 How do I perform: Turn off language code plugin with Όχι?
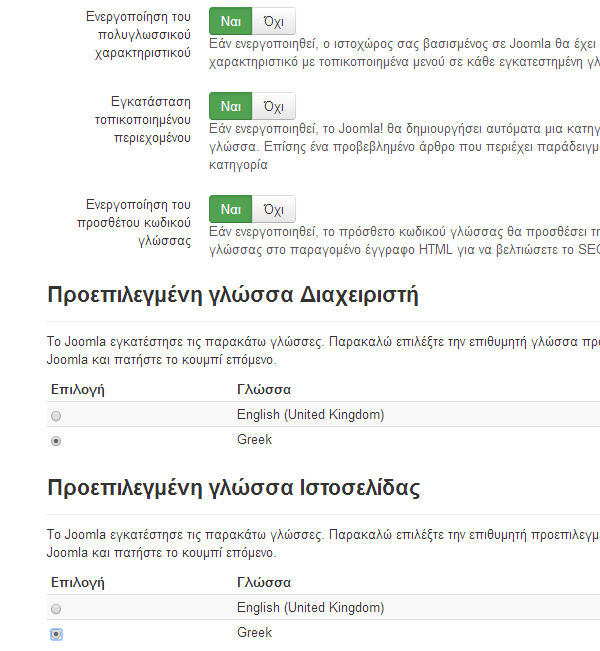274,209
